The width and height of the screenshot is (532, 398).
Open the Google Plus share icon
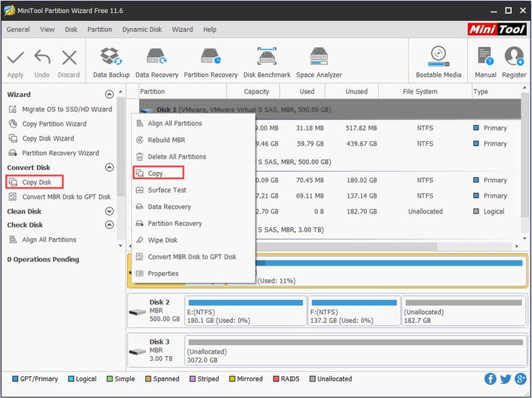(x=520, y=378)
